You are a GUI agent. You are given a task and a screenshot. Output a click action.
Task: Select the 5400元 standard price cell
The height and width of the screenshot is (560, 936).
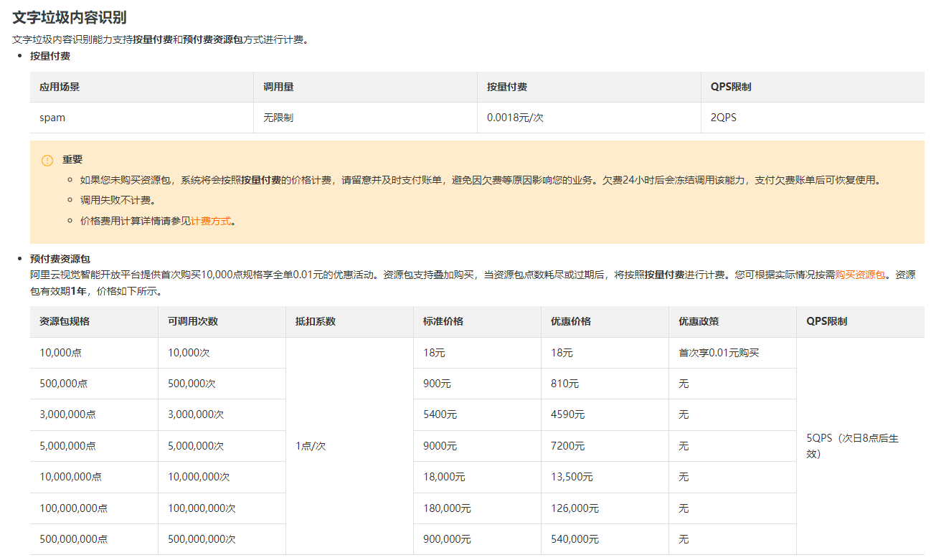tap(478, 414)
